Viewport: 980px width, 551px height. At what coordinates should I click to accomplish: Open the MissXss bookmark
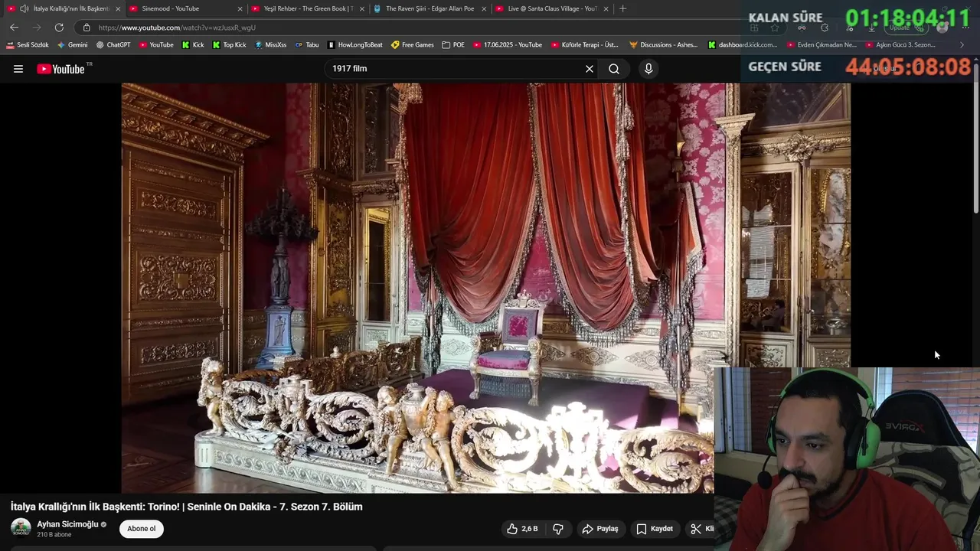click(270, 44)
